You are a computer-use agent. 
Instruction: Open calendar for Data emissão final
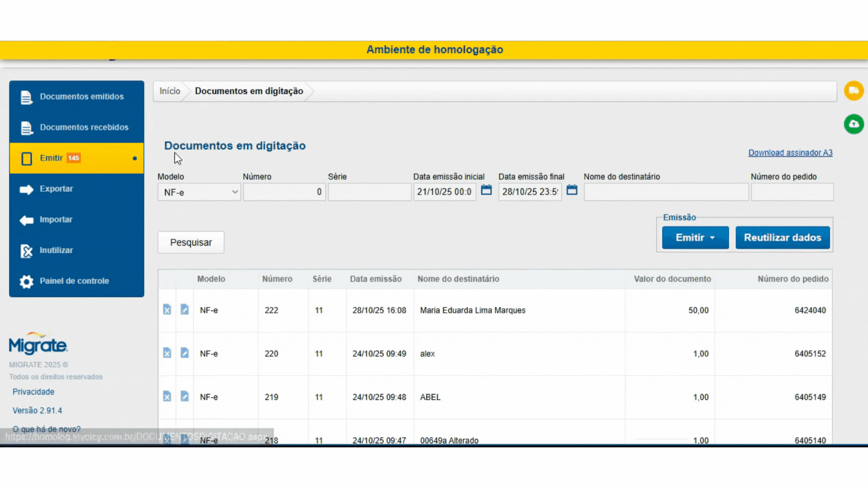[571, 190]
